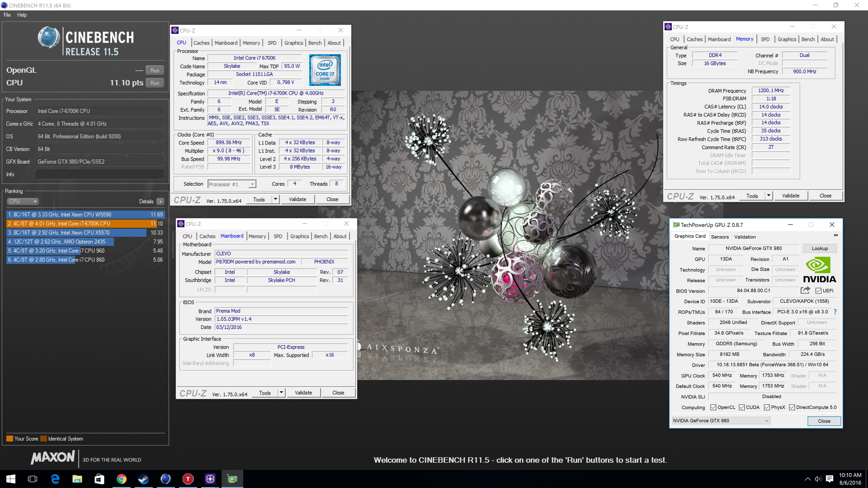
Task: Select the Core i7 CPU 860 ranking entry
Action: (85, 260)
